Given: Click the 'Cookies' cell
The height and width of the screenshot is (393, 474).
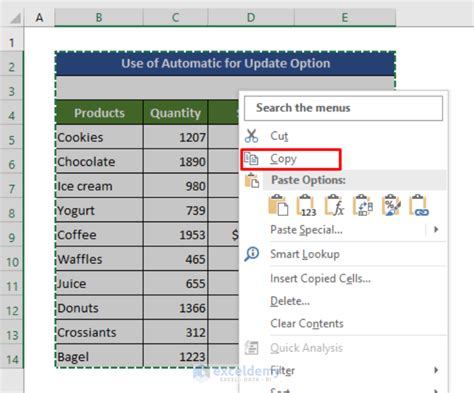Looking at the screenshot, I should pos(99,137).
